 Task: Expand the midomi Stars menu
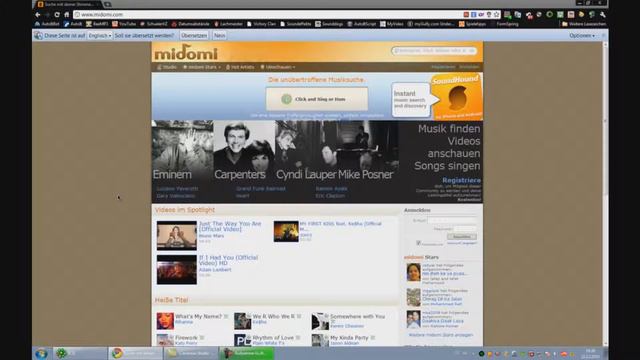pyautogui.click(x=202, y=67)
